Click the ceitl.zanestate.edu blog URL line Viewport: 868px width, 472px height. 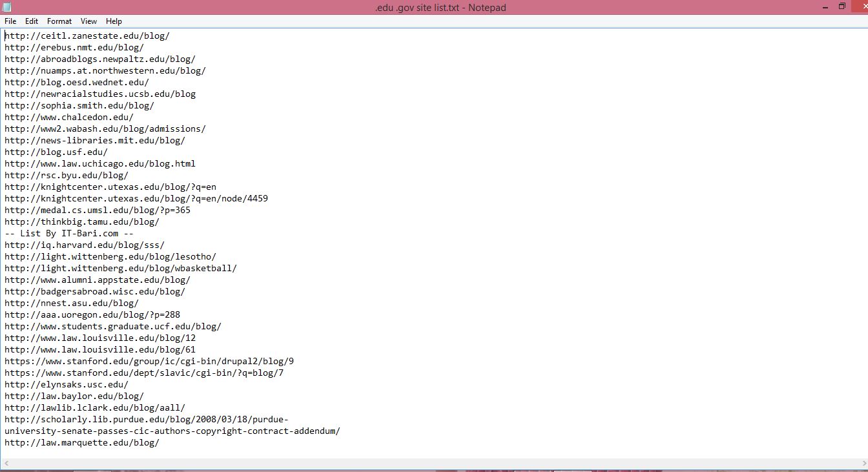[x=87, y=36]
